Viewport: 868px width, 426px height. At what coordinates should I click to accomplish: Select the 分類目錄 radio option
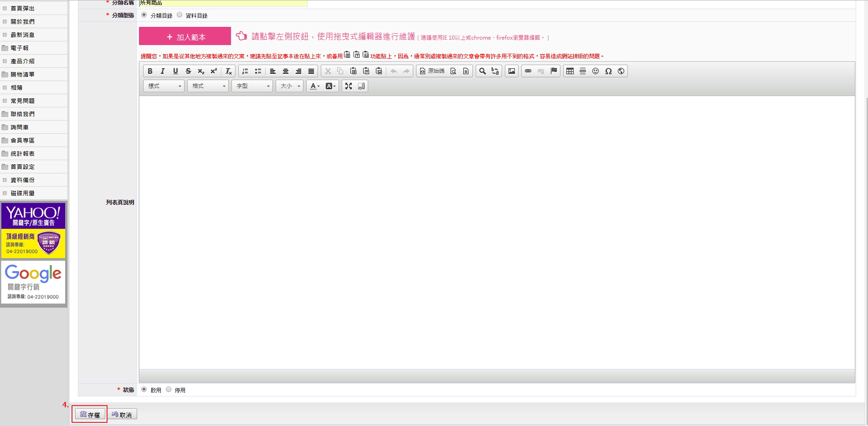point(144,15)
